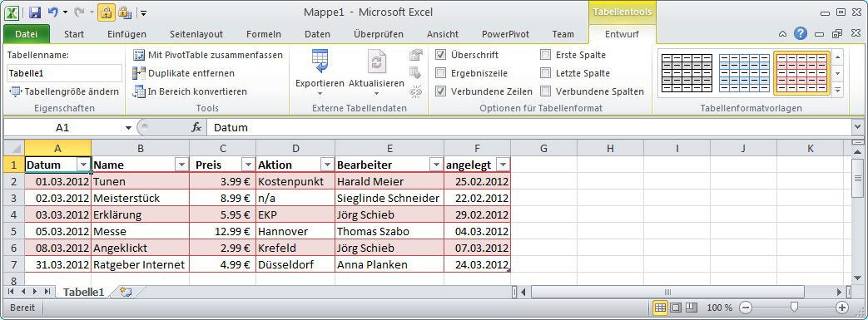Image resolution: width=868 pixels, height=320 pixels.
Task: Open the Bearbeiter column filter dropdown
Action: point(436,165)
